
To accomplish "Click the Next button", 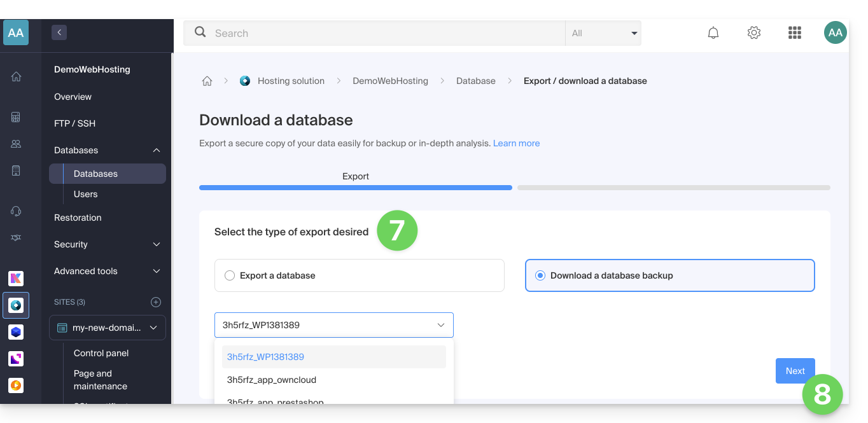I will coord(795,371).
